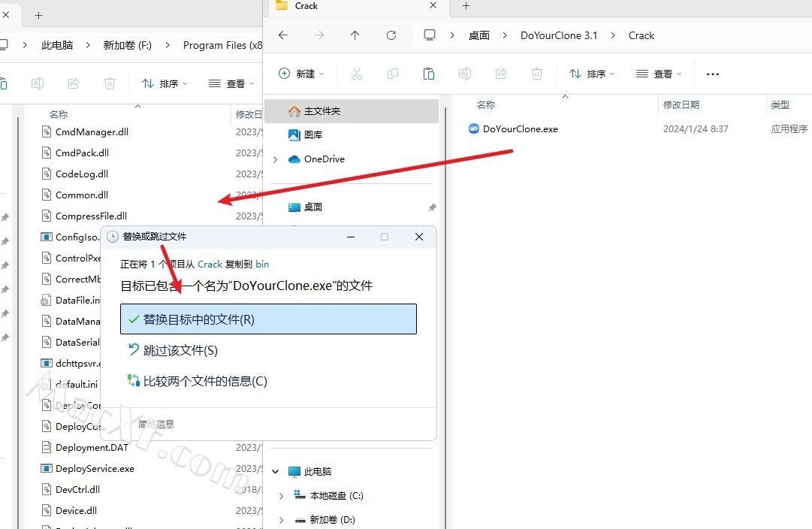
Task: Click Program Files breadcrumb in left window
Action: click(x=222, y=45)
